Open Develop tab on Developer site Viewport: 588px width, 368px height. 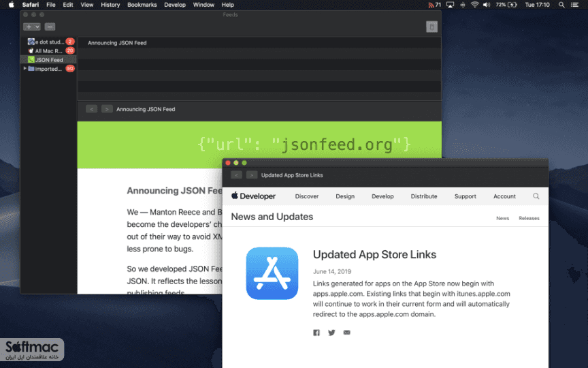[382, 196]
